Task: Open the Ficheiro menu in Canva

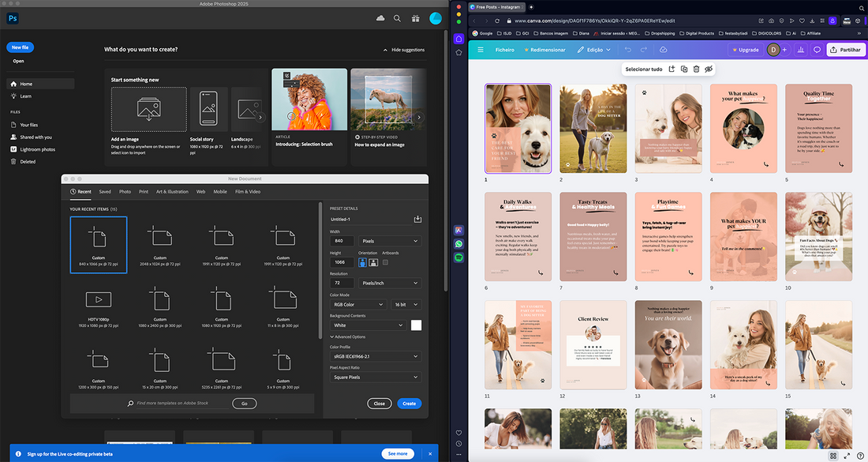Action: coord(504,50)
